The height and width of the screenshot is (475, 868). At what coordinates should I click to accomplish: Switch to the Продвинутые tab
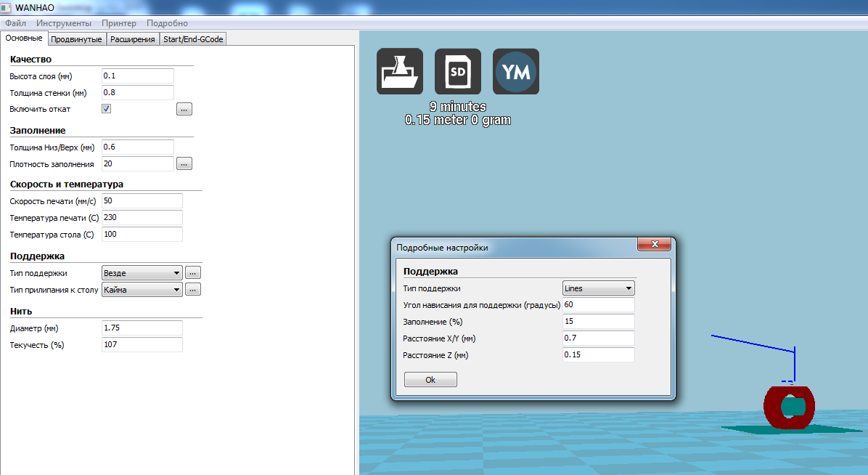point(76,39)
